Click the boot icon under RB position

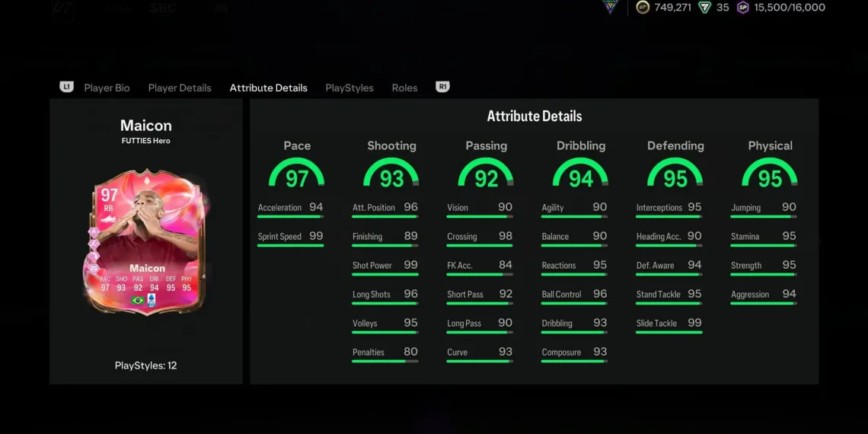pos(110,218)
